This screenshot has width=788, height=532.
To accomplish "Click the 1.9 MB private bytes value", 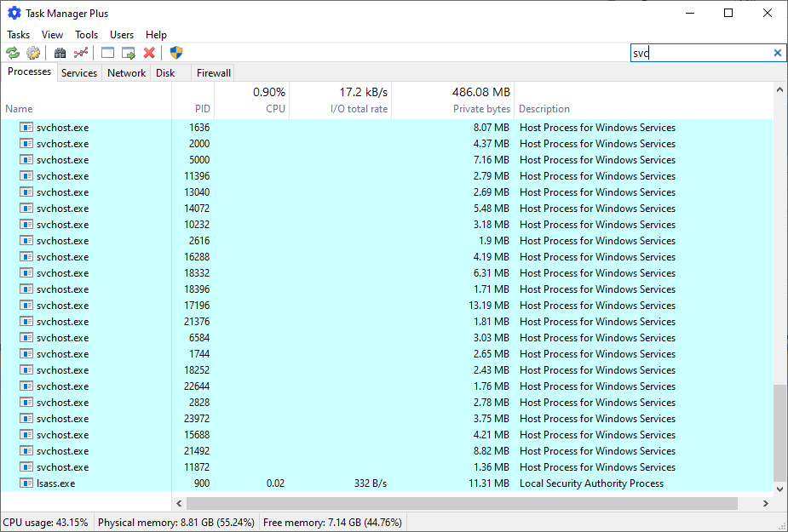I will point(493,241).
